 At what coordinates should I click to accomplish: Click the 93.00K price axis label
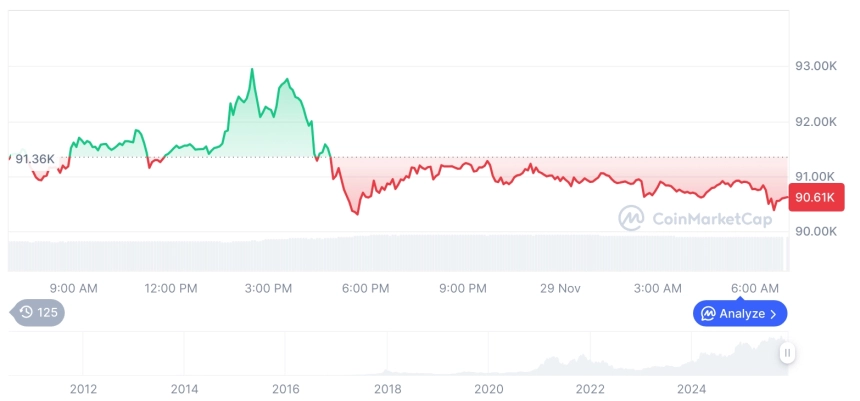coord(815,66)
